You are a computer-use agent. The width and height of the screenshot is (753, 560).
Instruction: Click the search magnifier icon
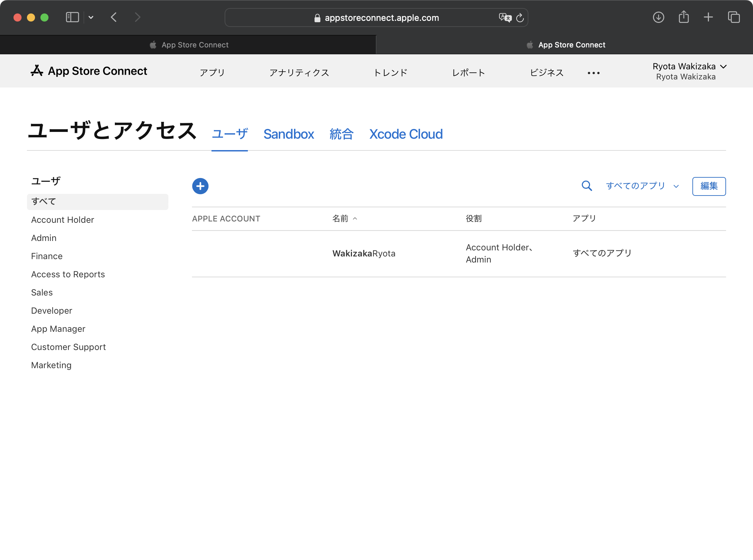click(x=586, y=186)
